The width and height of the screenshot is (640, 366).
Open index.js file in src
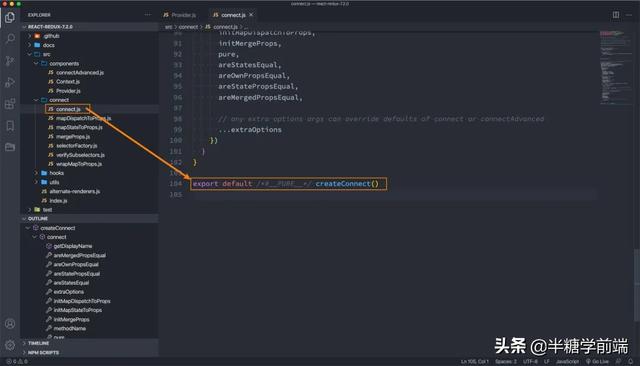[x=58, y=200]
